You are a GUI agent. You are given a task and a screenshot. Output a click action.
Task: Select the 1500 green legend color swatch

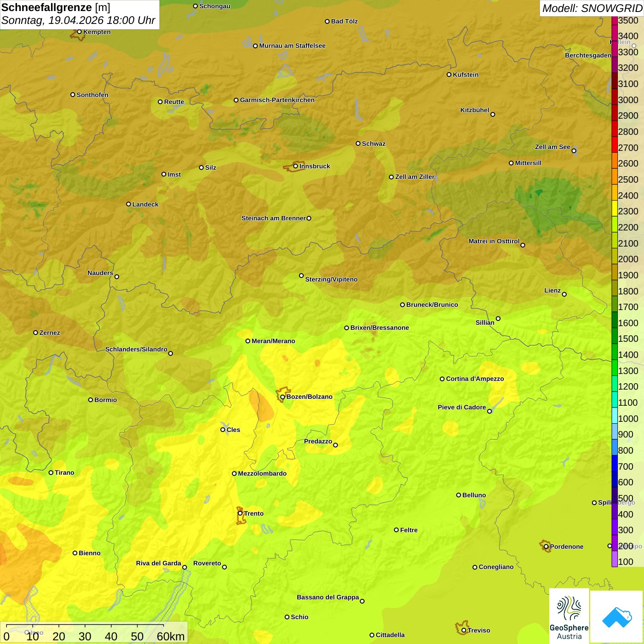615,336
